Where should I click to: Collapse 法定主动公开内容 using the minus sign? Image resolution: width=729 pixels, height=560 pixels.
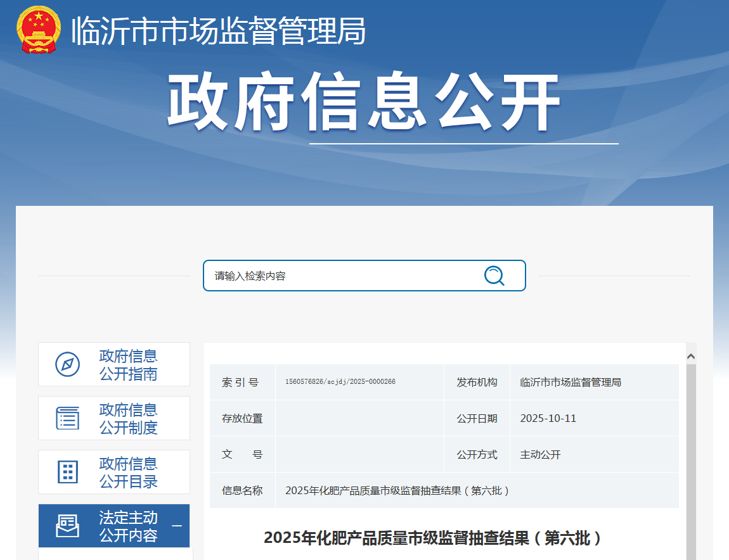pyautogui.click(x=177, y=526)
